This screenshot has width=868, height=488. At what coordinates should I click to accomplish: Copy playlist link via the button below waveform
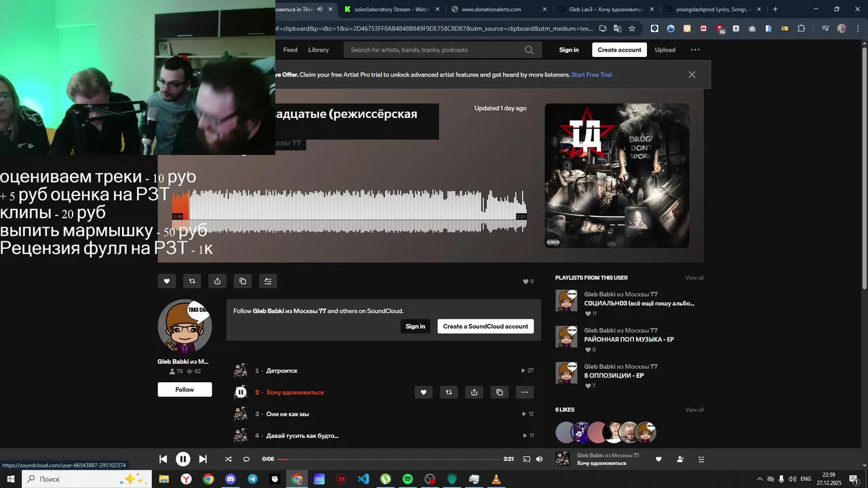(x=243, y=281)
